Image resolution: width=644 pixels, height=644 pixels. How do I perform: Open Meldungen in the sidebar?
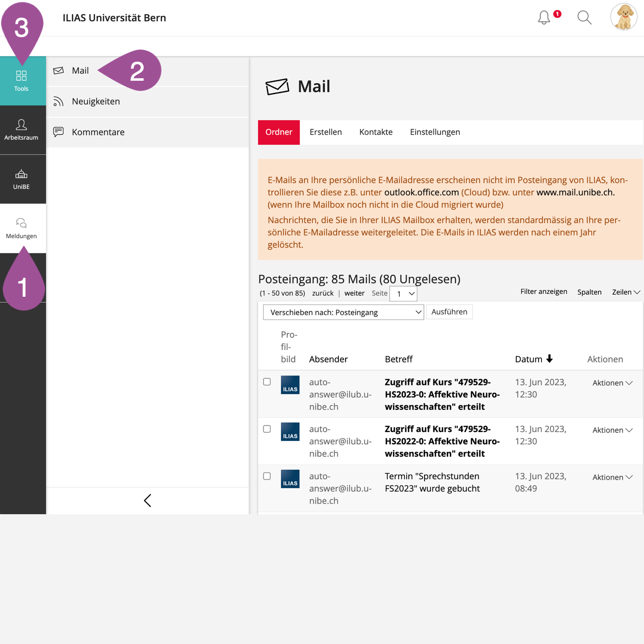point(21,228)
